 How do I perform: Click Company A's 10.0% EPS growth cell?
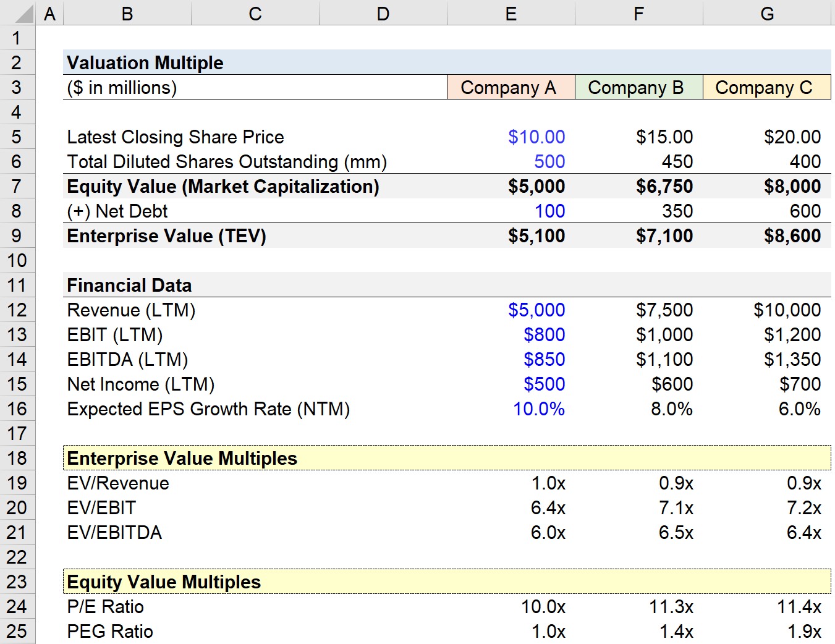(x=538, y=409)
